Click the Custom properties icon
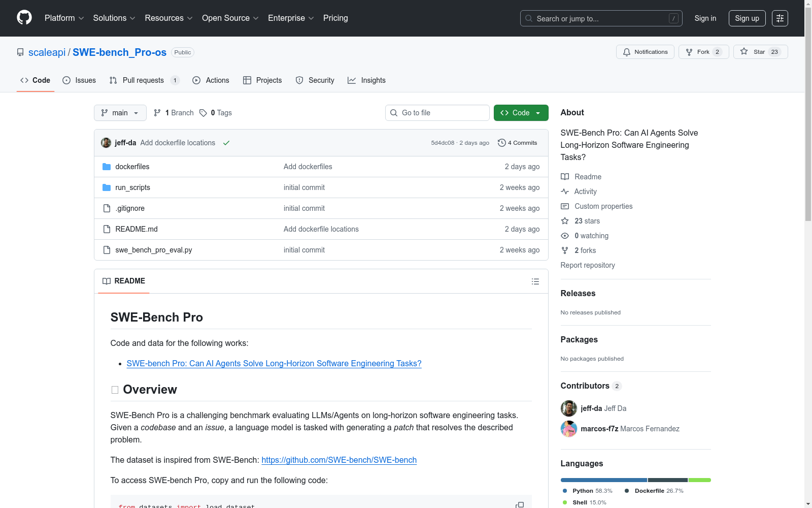 [x=565, y=206]
